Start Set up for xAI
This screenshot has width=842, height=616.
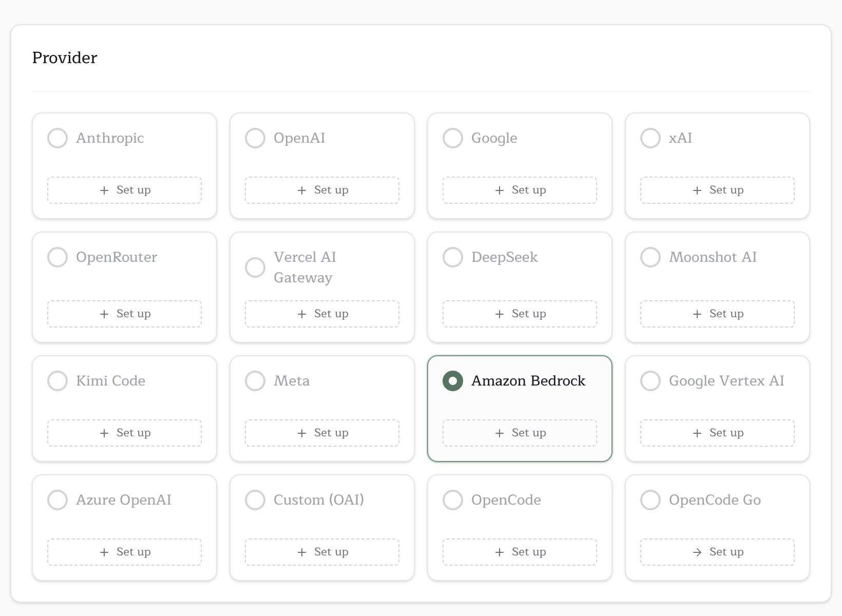(718, 190)
